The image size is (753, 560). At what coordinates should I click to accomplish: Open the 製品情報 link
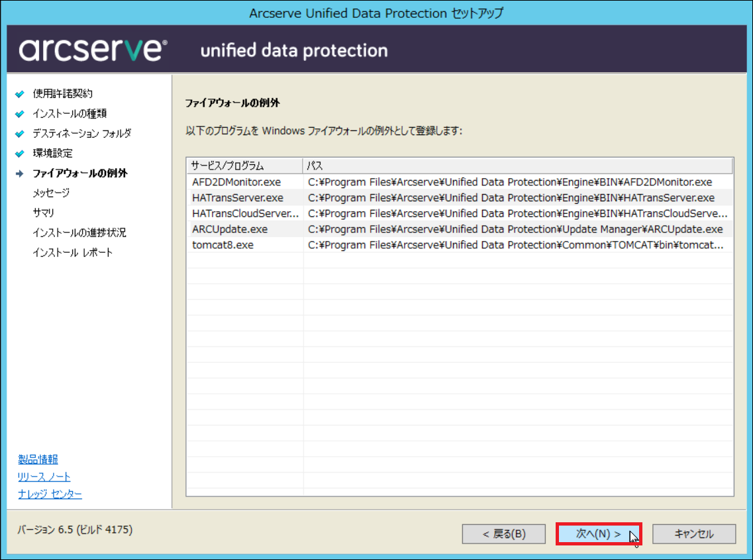[x=38, y=459]
